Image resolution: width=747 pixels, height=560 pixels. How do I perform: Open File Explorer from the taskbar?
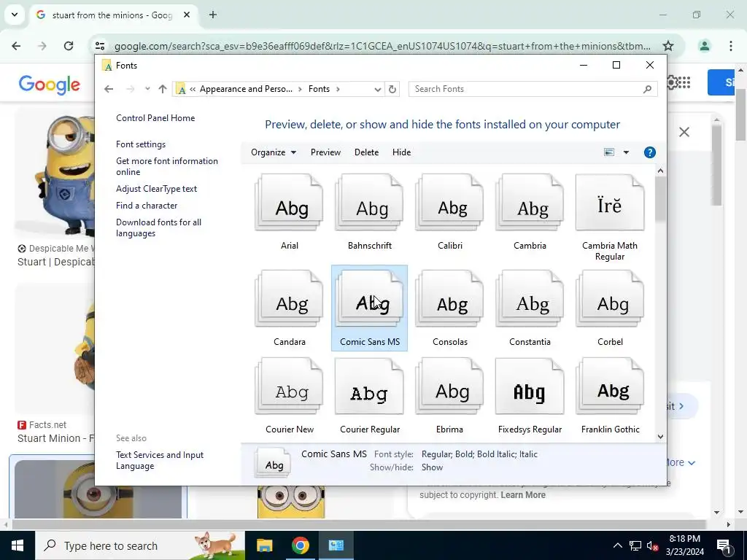coord(264,545)
